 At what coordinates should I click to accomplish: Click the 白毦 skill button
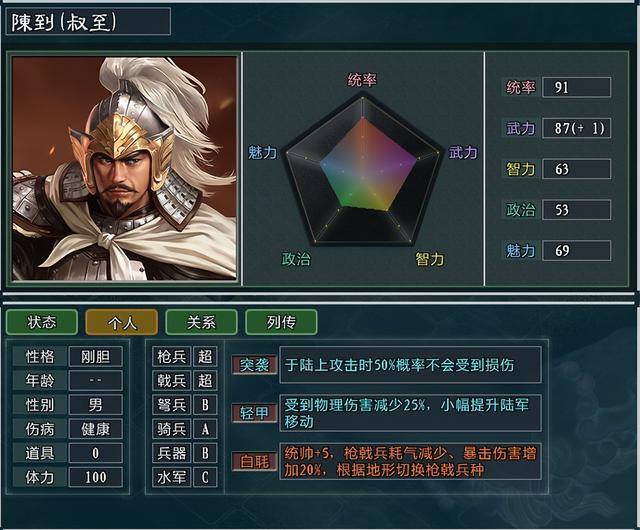254,460
